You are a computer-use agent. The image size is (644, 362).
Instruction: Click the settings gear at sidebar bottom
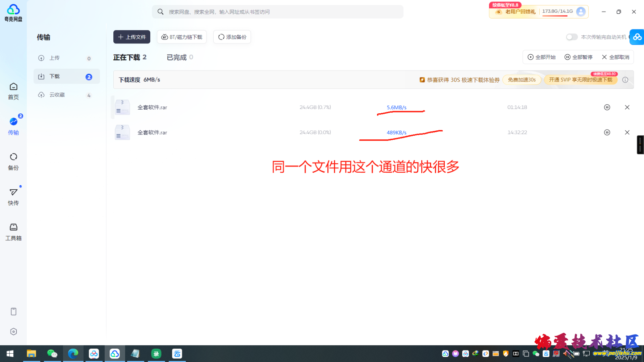tap(13, 331)
